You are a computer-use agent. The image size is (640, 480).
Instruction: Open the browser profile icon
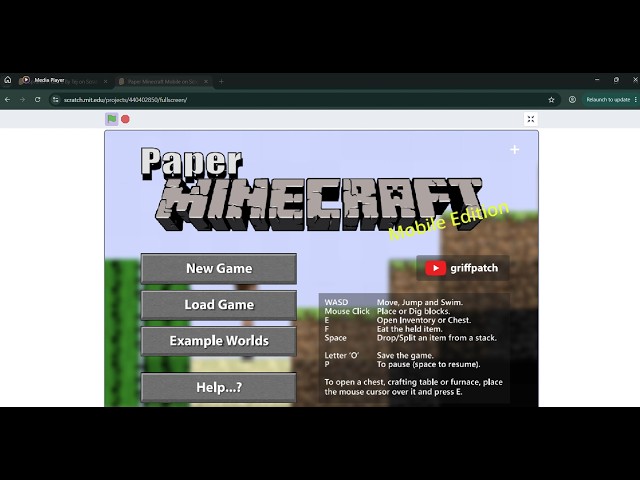(572, 100)
